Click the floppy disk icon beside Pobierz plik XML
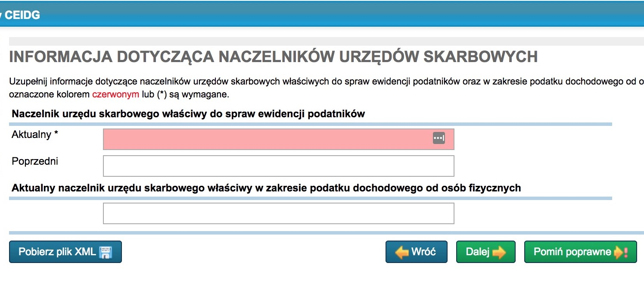Image resolution: width=644 pixels, height=288 pixels. [x=106, y=252]
